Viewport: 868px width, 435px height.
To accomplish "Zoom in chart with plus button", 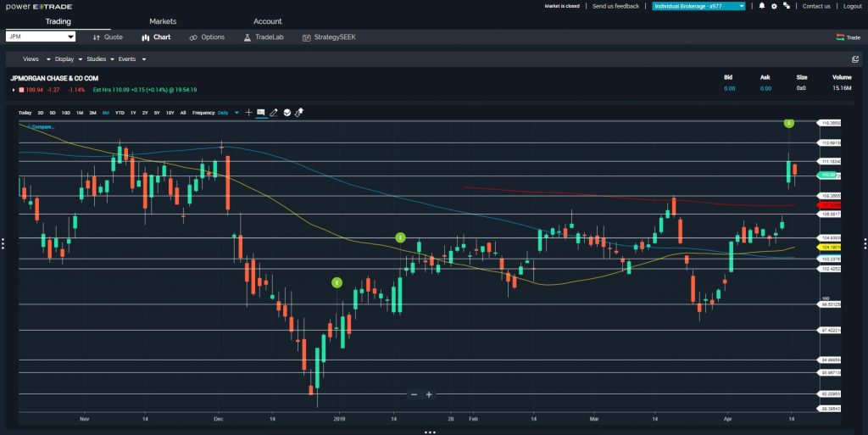I will coord(429,394).
